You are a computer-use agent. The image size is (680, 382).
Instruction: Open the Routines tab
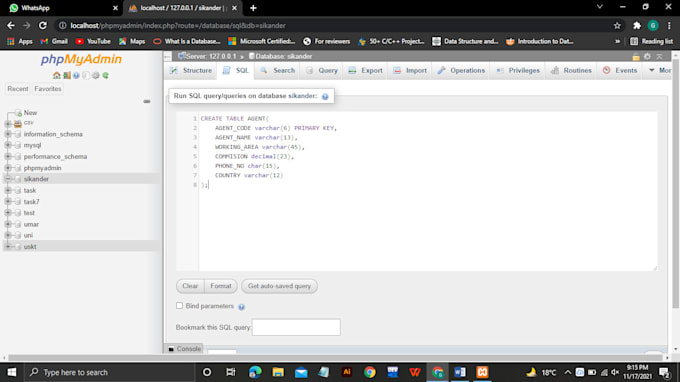click(571, 70)
